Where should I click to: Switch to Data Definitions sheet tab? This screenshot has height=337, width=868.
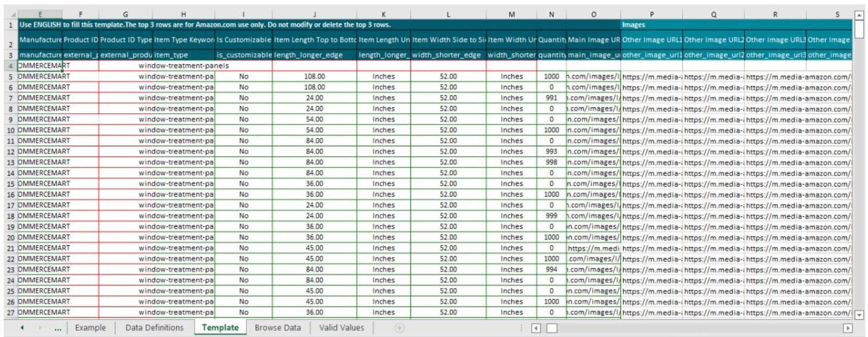[x=155, y=328]
